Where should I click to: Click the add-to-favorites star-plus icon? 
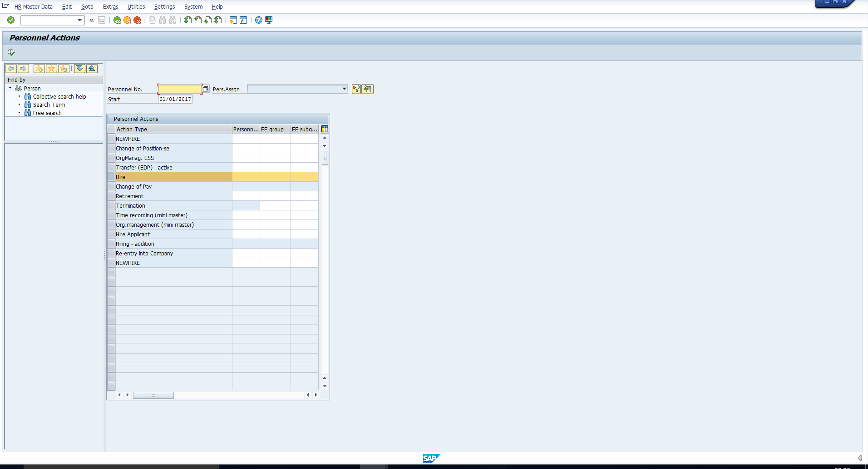click(x=39, y=69)
